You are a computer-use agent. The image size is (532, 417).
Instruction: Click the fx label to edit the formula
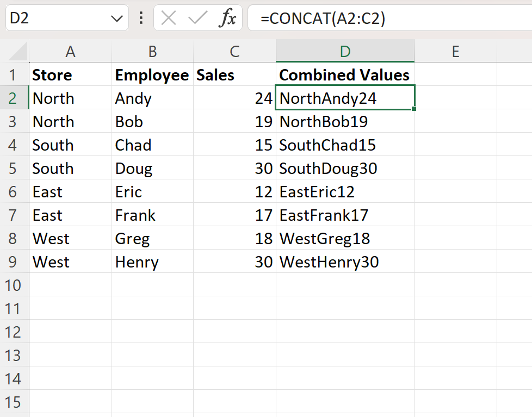pyautogui.click(x=229, y=17)
